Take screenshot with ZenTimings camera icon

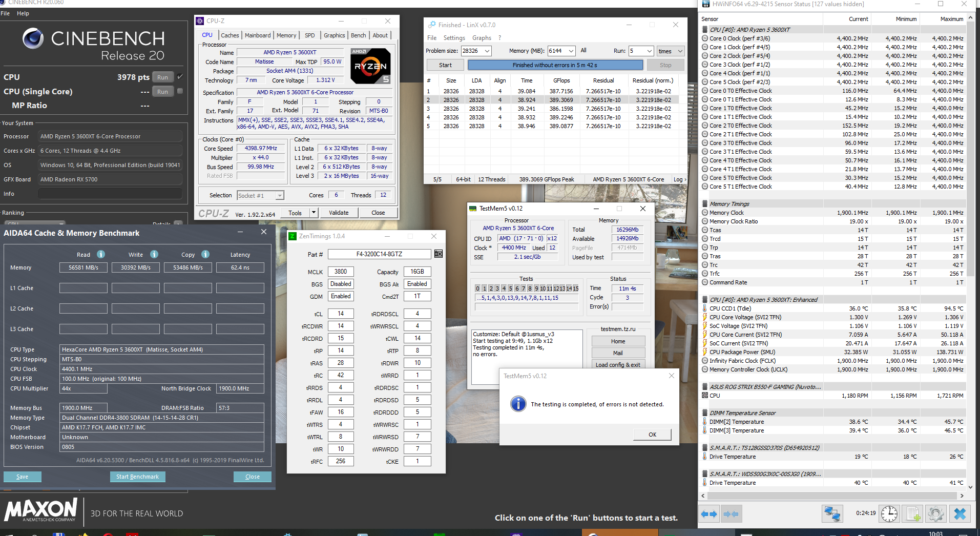point(439,254)
